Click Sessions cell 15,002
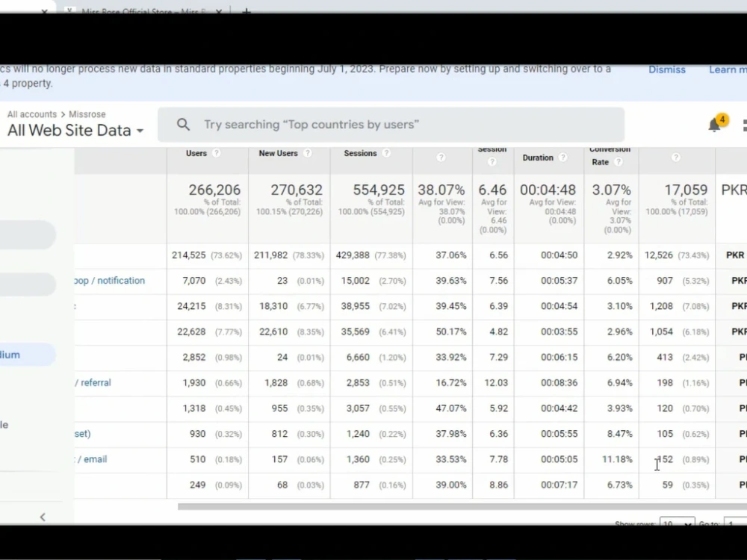The height and width of the screenshot is (560, 747). coord(356,281)
